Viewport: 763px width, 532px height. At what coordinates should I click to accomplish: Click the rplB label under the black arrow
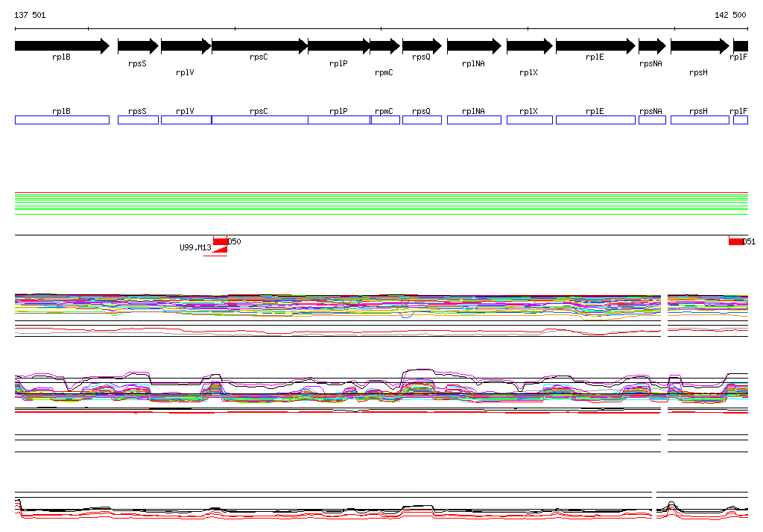point(61,57)
